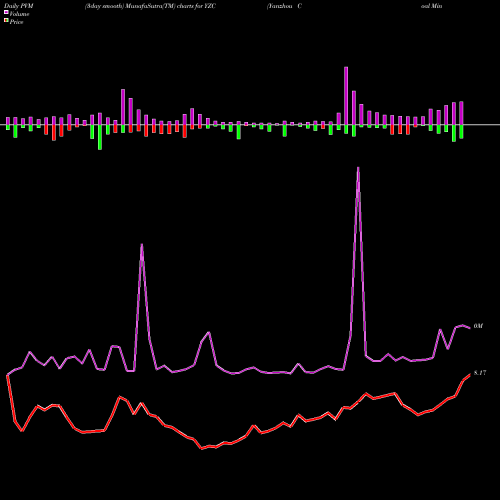Click the 'Price' legend label

tap(16, 22)
